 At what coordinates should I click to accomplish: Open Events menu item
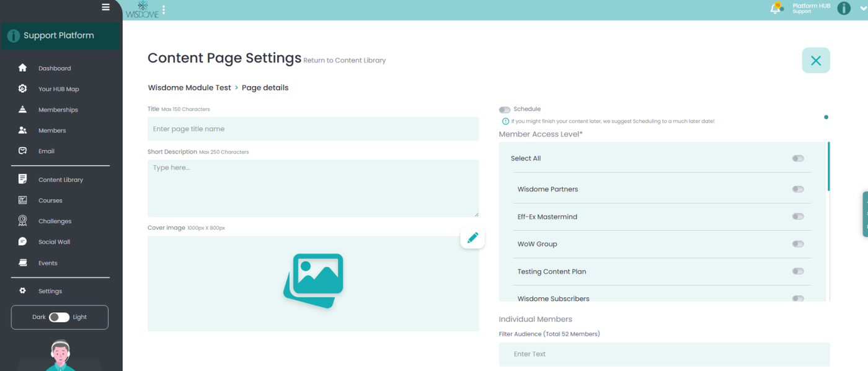[48, 263]
